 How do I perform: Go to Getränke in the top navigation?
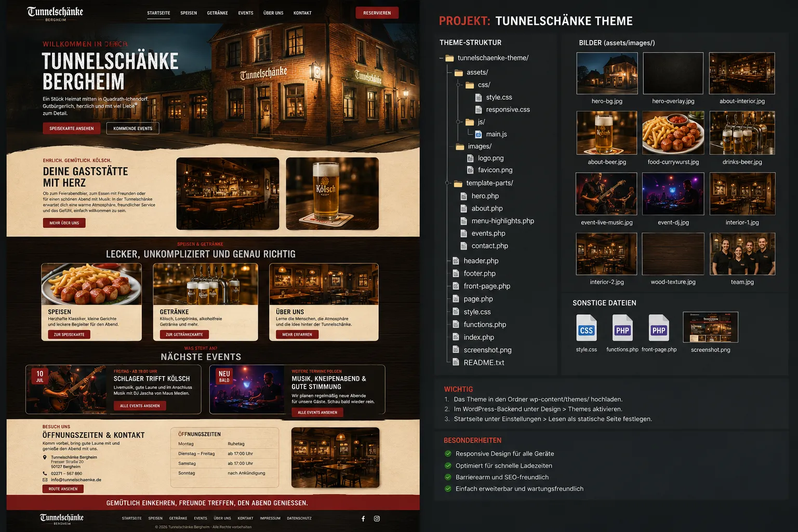click(x=217, y=13)
